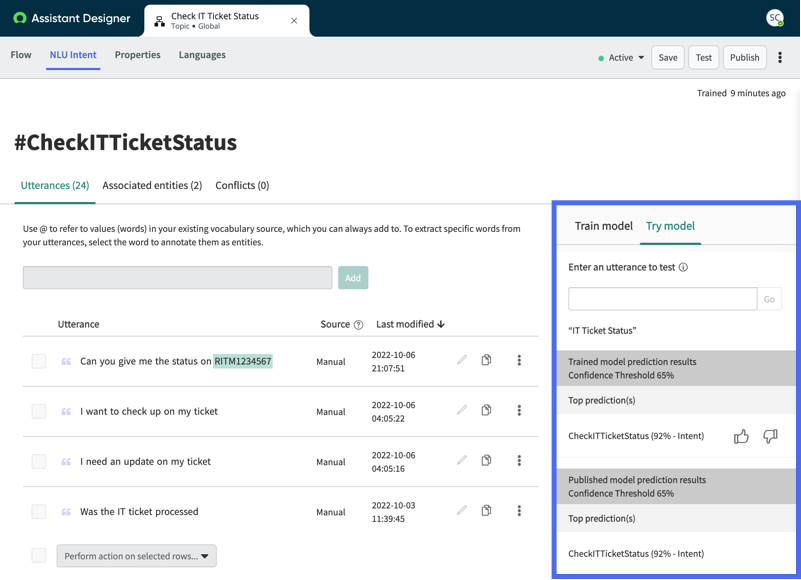Switch to the Train model tab
The width and height of the screenshot is (801, 580).
coord(603,226)
